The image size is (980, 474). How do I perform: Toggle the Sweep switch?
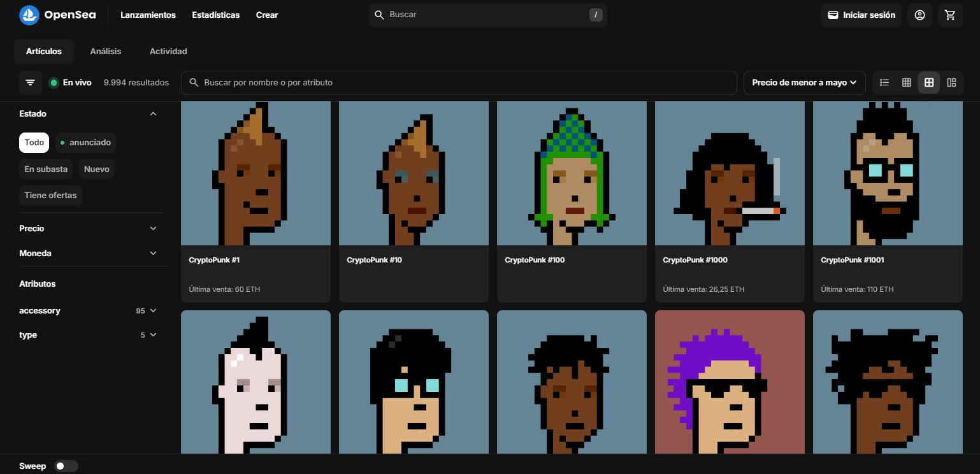pyautogui.click(x=66, y=466)
